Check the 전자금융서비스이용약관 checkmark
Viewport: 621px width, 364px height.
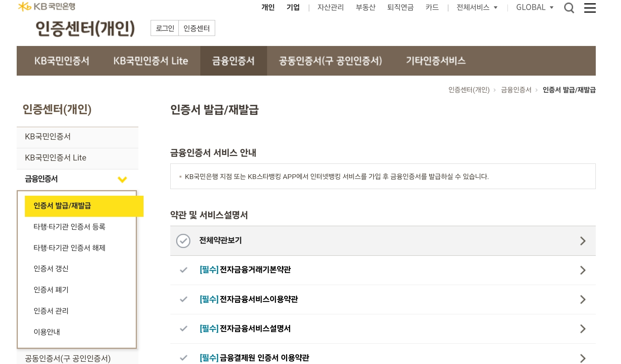click(x=184, y=300)
